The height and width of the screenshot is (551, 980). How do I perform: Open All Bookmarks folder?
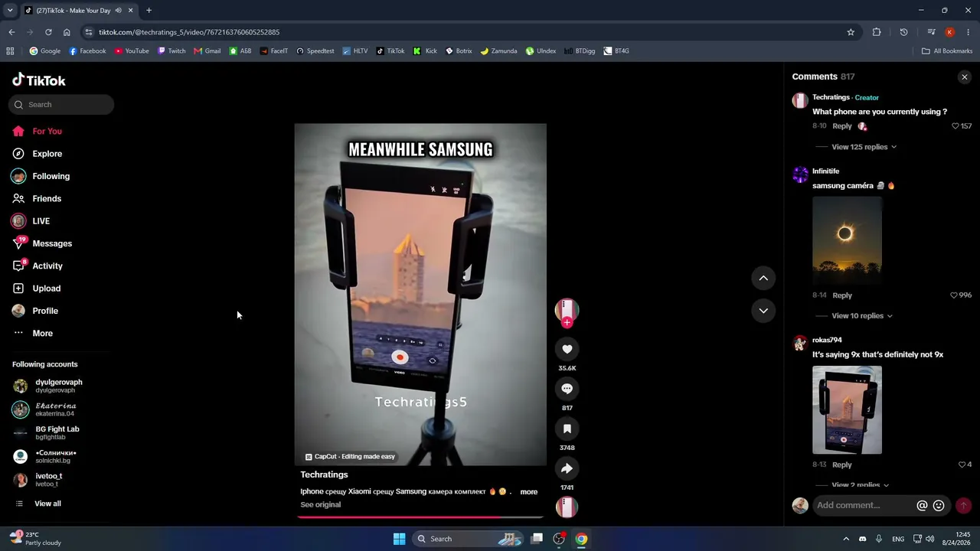tap(947, 51)
